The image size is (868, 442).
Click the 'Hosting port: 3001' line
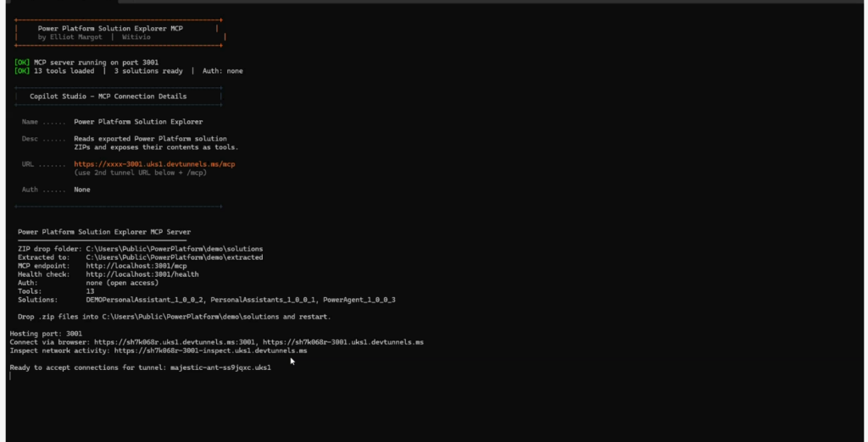[46, 334]
